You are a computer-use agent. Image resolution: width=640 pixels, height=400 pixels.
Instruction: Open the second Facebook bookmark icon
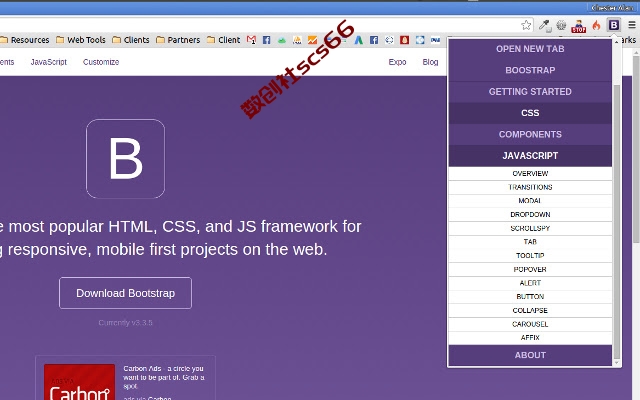click(x=373, y=40)
